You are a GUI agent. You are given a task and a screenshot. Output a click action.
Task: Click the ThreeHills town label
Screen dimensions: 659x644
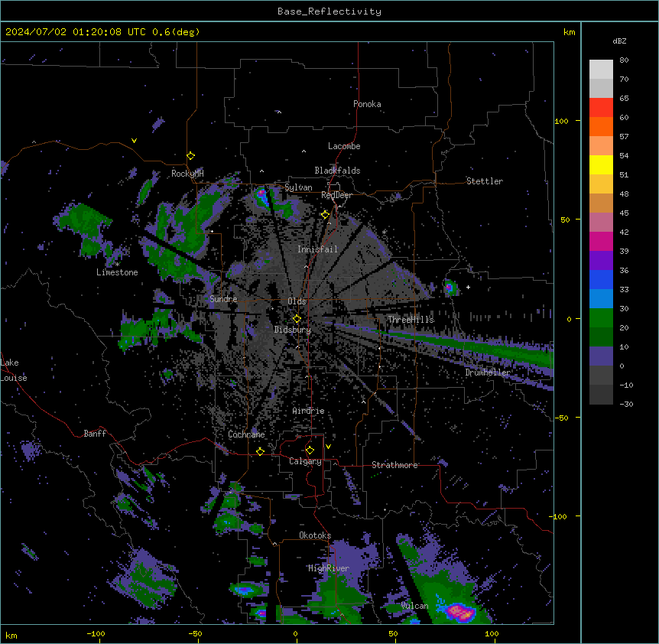tap(411, 320)
